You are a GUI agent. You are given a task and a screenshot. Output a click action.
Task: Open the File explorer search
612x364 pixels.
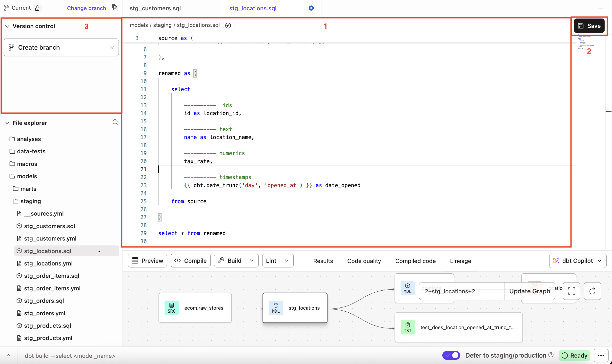pyautogui.click(x=115, y=122)
